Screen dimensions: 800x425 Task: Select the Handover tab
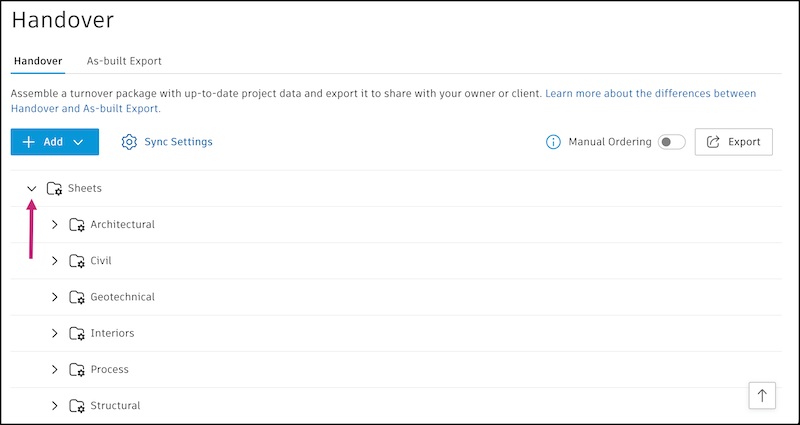pos(38,61)
